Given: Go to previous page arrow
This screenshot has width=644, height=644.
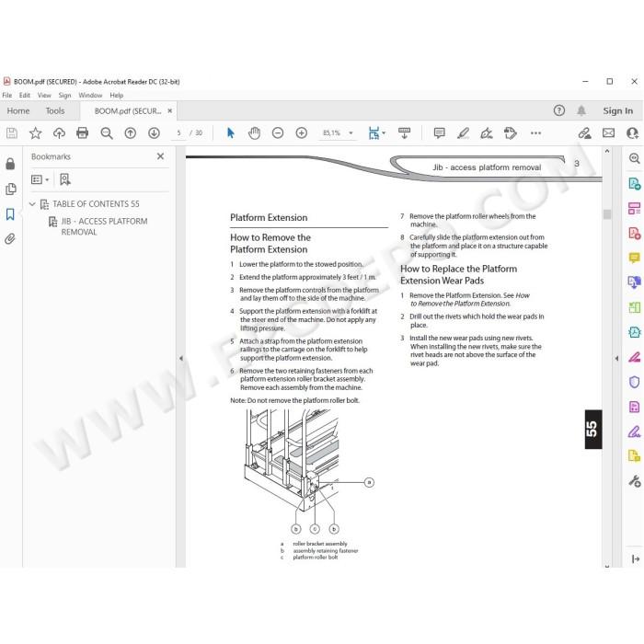Looking at the screenshot, I should coord(131,133).
